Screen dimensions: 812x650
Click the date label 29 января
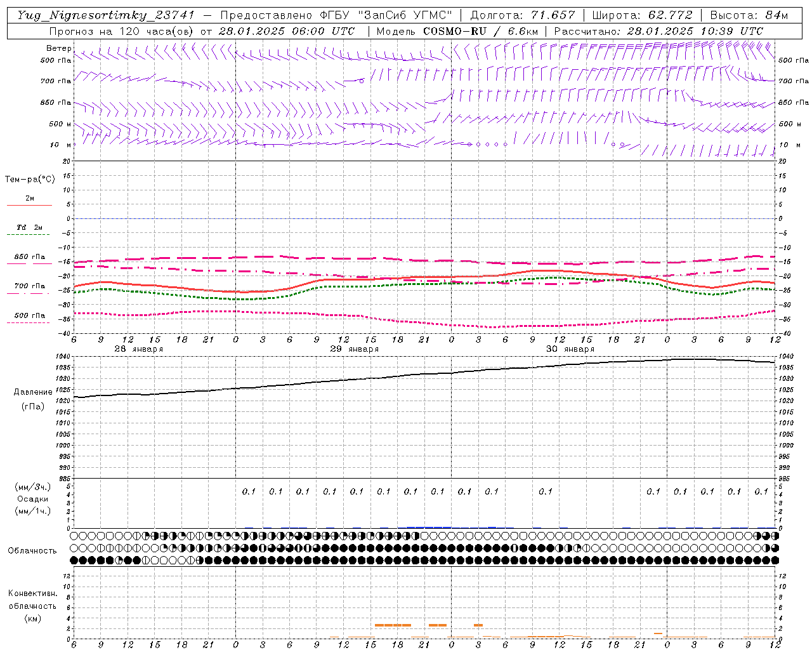(354, 349)
